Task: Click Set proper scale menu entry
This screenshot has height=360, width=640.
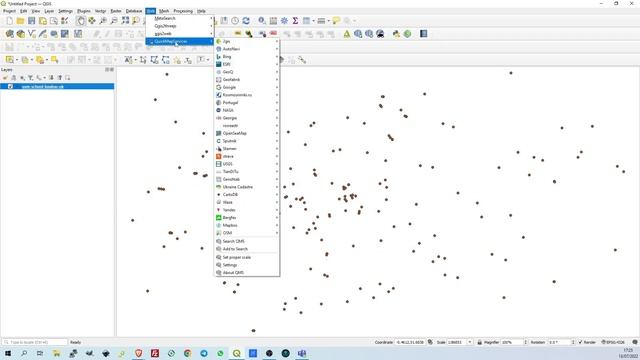Action: (x=247, y=258)
